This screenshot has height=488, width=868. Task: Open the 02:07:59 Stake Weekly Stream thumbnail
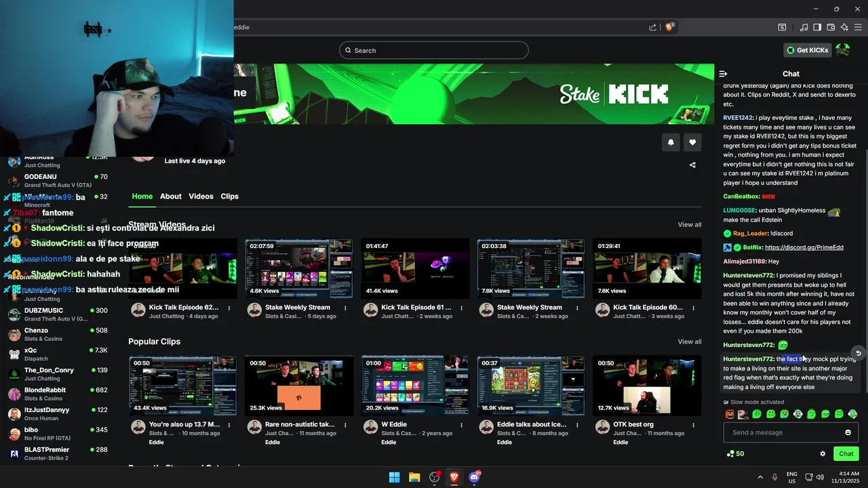point(299,268)
